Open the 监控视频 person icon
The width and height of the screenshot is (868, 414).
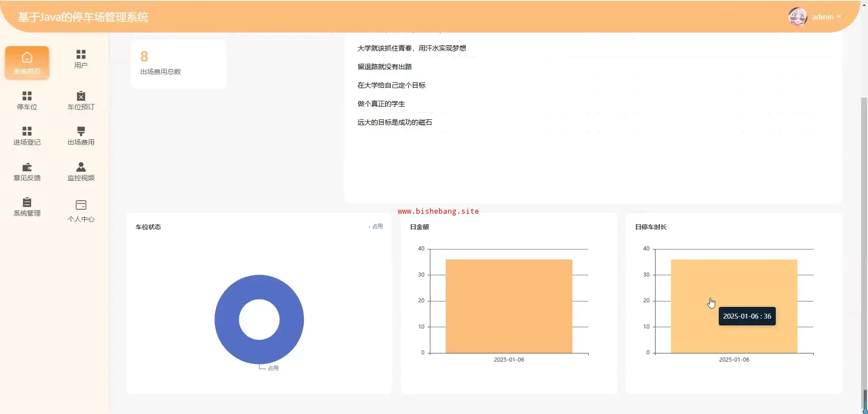point(81,167)
